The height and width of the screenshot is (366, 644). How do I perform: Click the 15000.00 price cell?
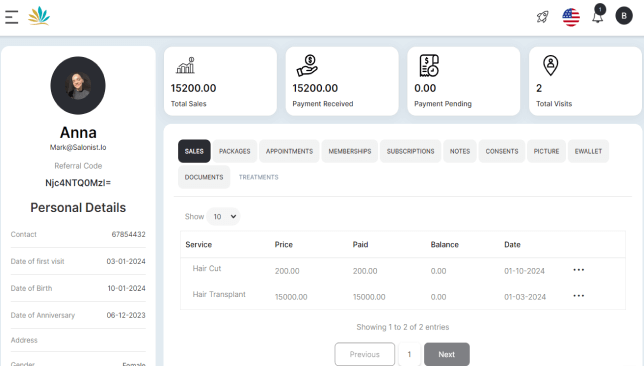291,297
